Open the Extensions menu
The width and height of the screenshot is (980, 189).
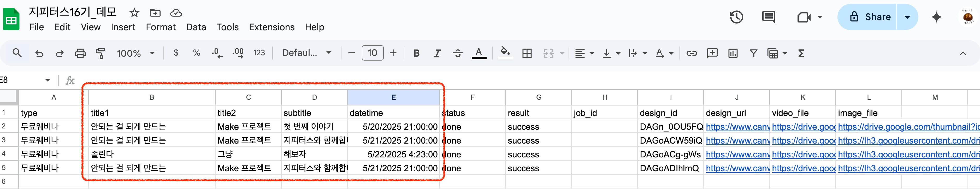tap(272, 27)
